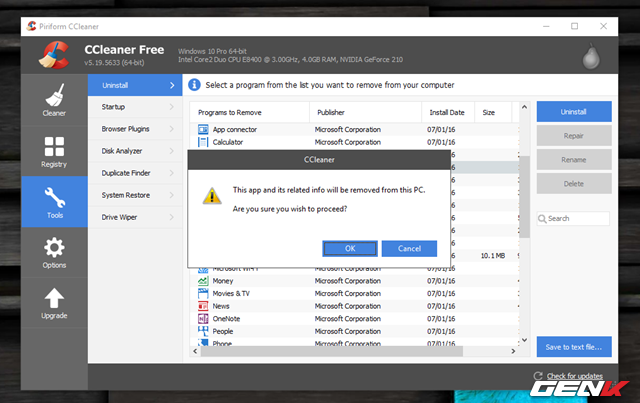Click the Movies & TV entry icon
The width and height of the screenshot is (640, 403).
coord(203,293)
